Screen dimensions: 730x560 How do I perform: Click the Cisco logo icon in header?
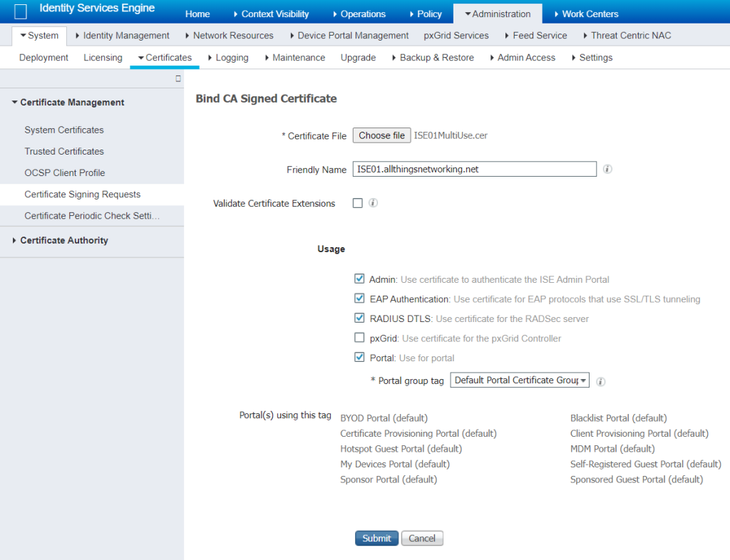[21, 11]
